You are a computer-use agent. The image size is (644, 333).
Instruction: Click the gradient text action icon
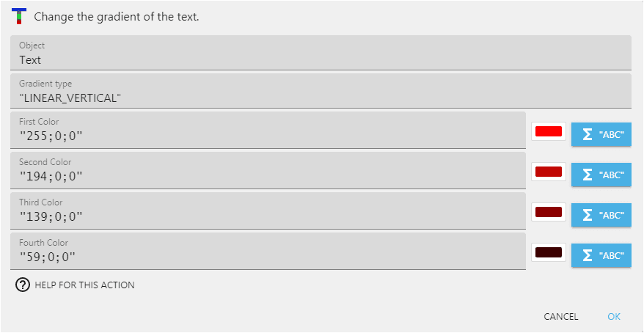19,17
